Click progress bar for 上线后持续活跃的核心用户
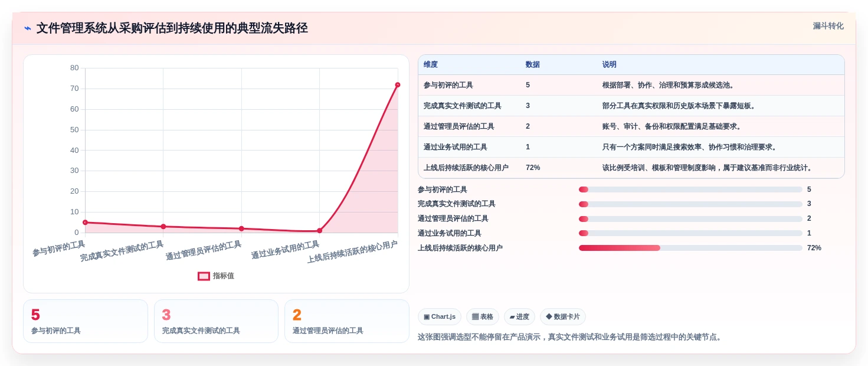 tap(690, 248)
